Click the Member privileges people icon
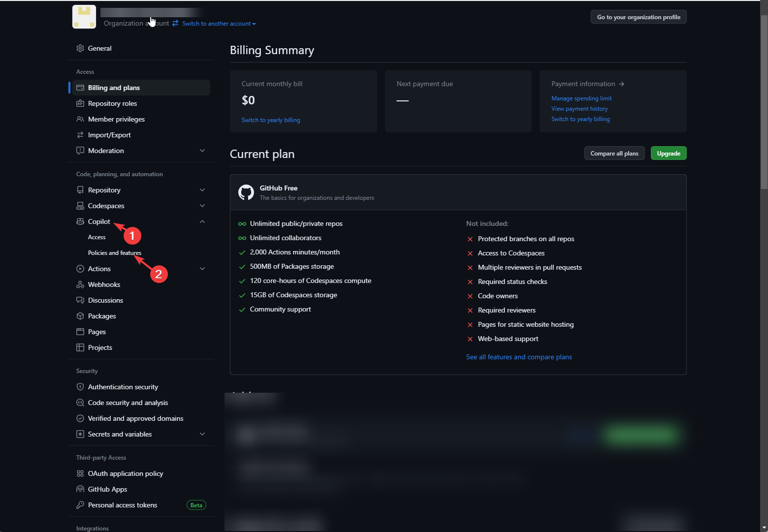 tap(80, 119)
